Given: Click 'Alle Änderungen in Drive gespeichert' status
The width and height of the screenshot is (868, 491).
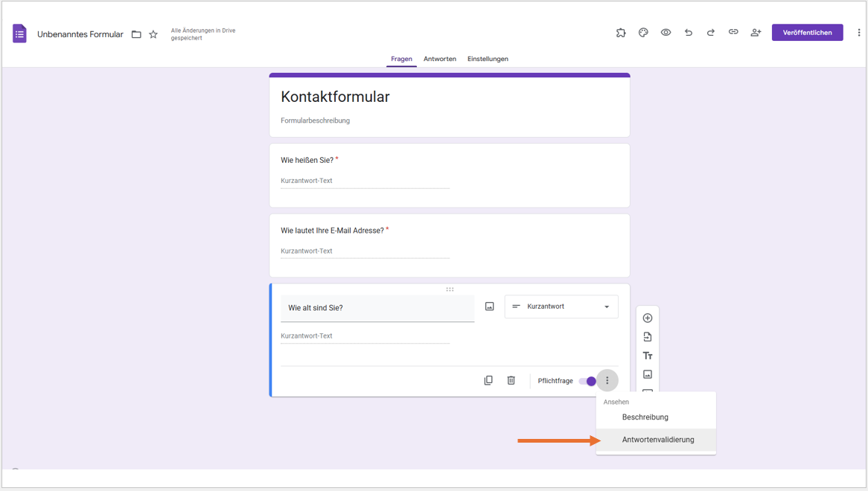Looking at the screenshot, I should (203, 34).
